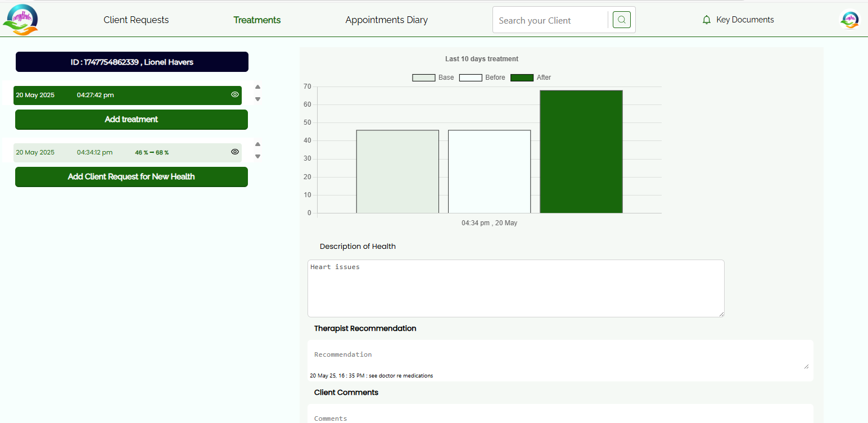Click the 'Last 10 days treatment' title

point(482,59)
